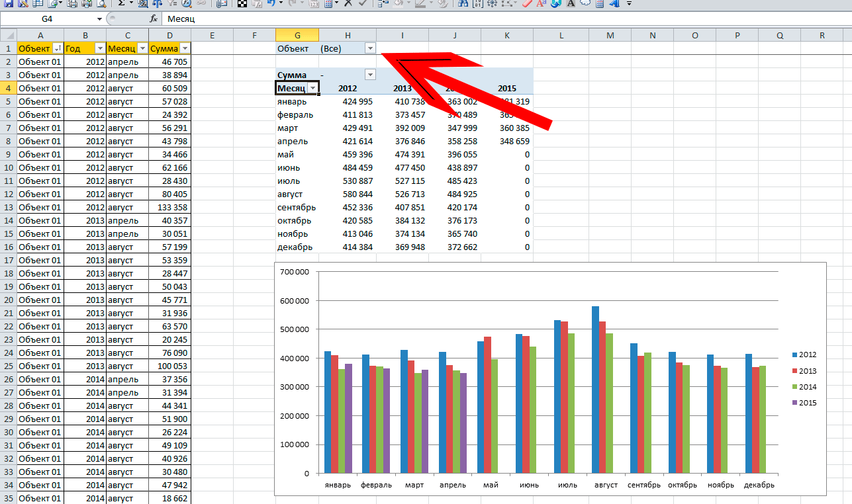Open the pivot column labels dropdown beside Сумма
This screenshot has height=504, width=852.
point(370,75)
